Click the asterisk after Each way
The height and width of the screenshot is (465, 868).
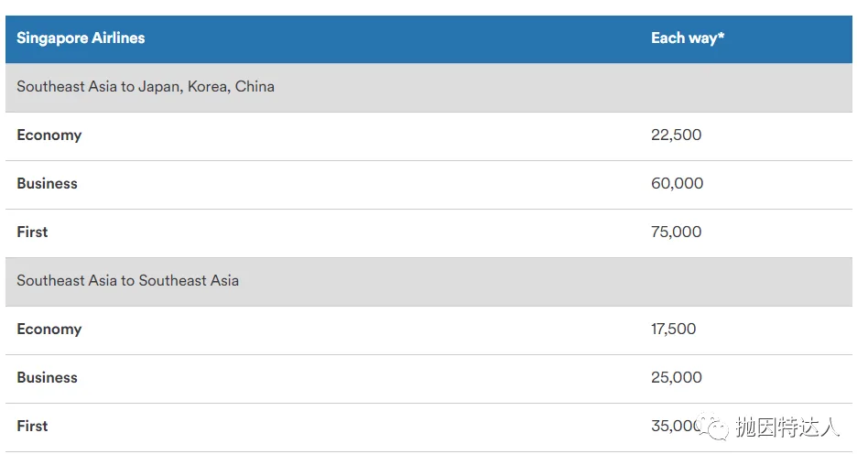coord(722,36)
